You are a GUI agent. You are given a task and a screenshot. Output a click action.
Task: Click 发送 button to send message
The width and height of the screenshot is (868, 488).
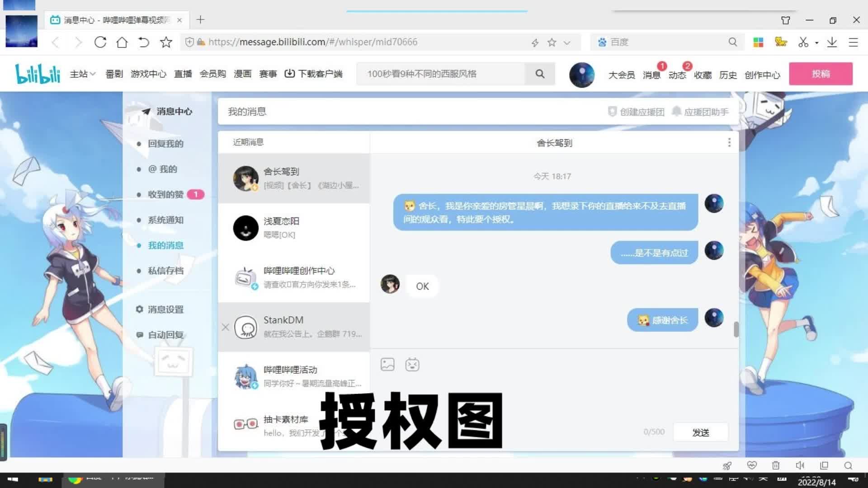(701, 432)
